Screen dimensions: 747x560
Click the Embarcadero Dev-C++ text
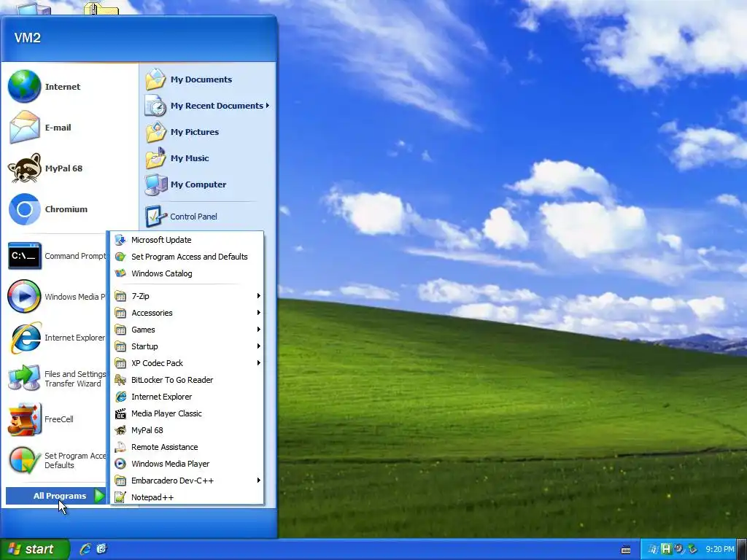point(172,481)
